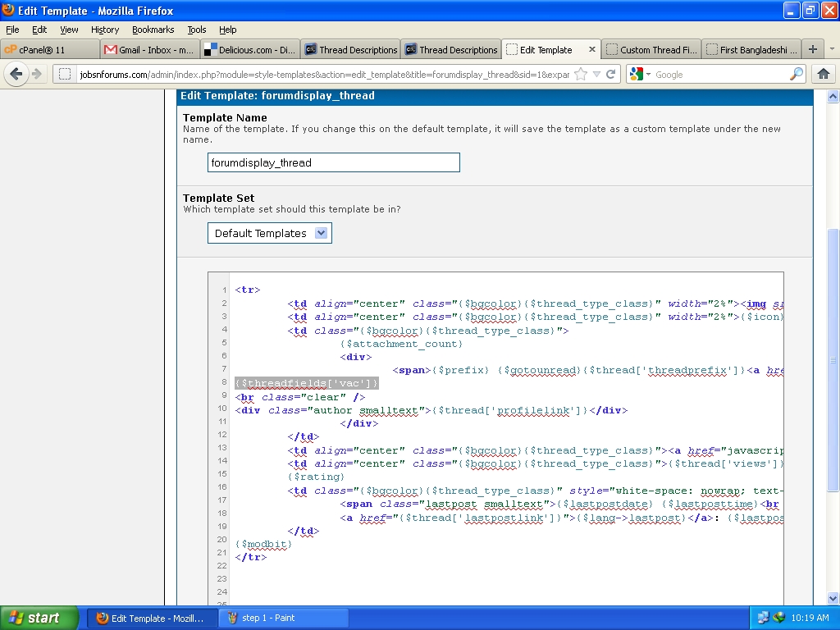Image resolution: width=840 pixels, height=630 pixels.
Task: Switch to the cPanel 11 tab
Action: click(x=49, y=49)
